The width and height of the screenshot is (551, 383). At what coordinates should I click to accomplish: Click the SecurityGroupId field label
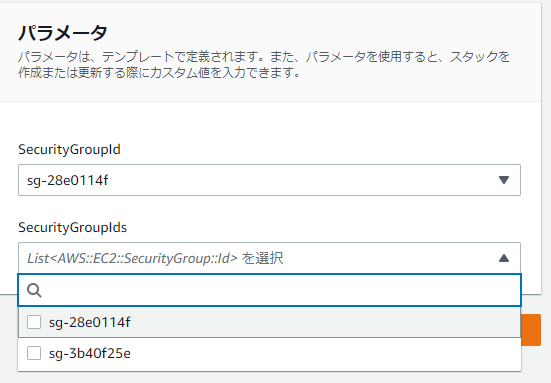(69, 150)
